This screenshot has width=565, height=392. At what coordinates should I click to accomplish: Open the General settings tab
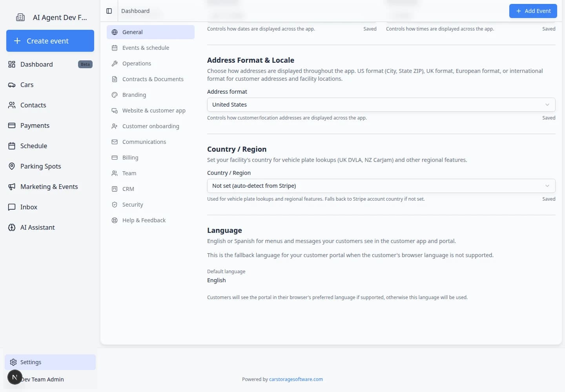(x=151, y=32)
